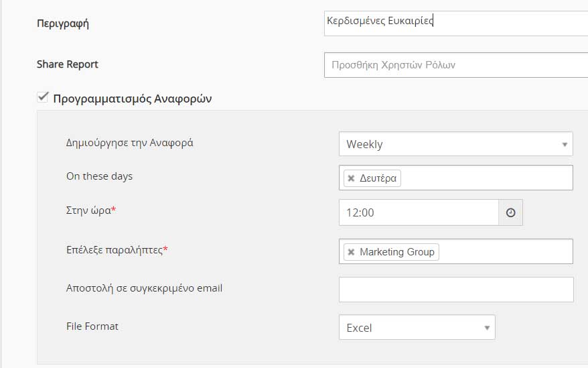Screen dimensions: 588x368
Task: Click the Share Report label
Action: [x=68, y=64]
